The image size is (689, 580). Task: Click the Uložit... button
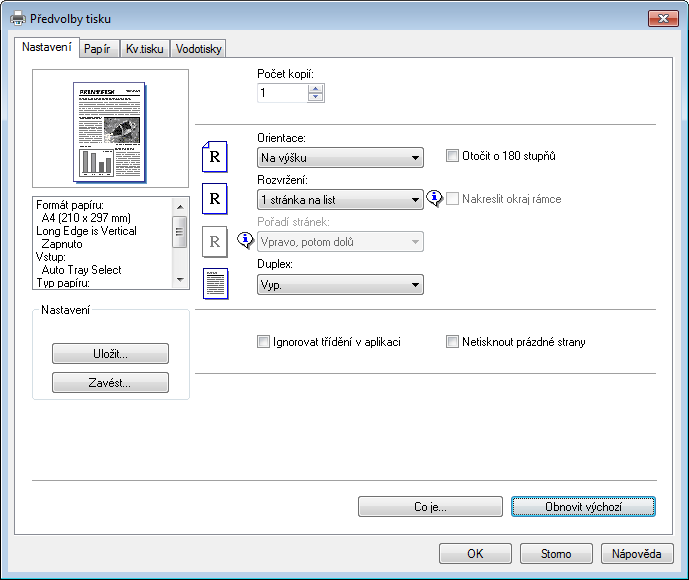click(110, 354)
